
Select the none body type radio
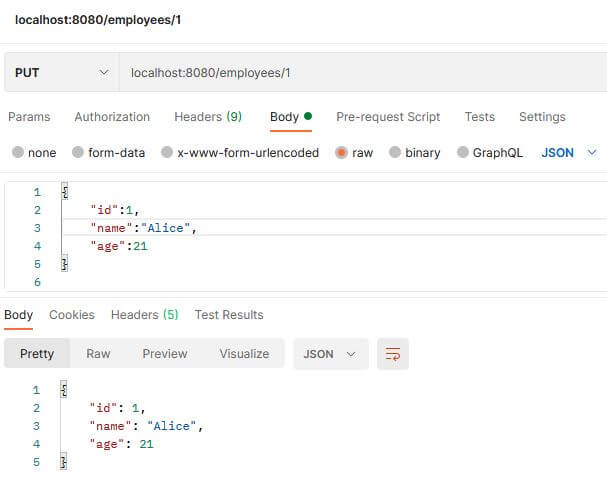coord(18,152)
